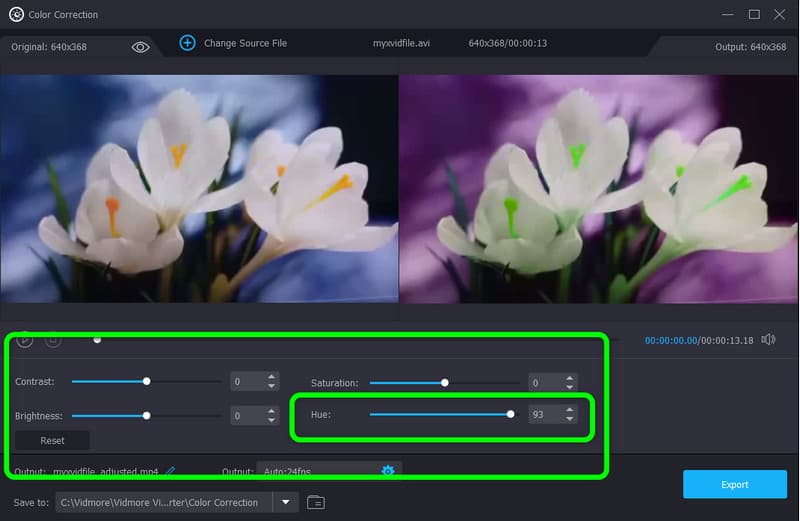
Task: Click the Change Source File plus icon
Action: click(187, 43)
